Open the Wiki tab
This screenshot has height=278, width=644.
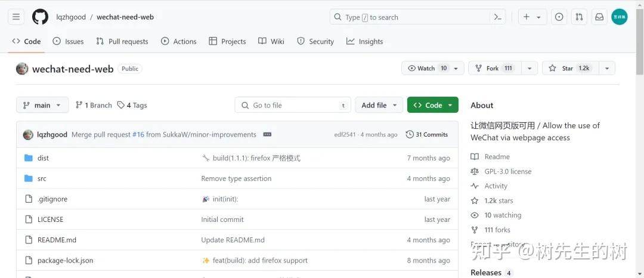(x=271, y=42)
